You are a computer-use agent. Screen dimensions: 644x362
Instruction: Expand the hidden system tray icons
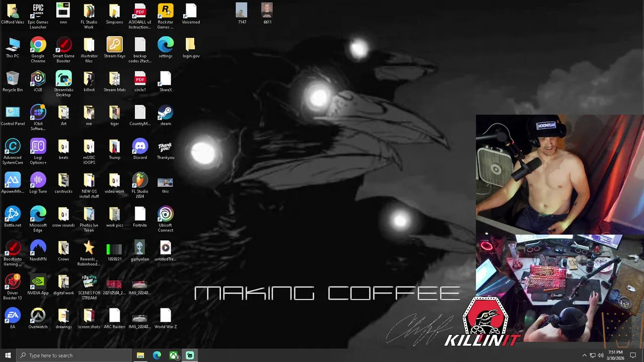coord(584,355)
